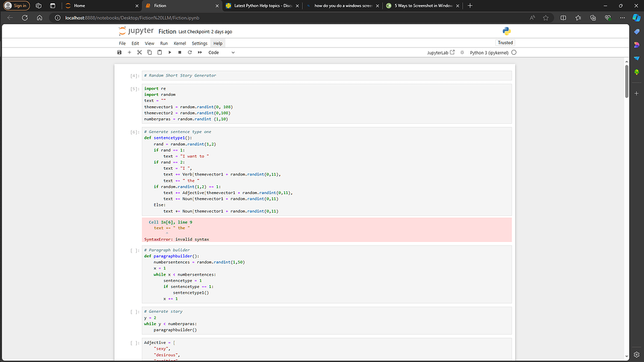View site information icon in address bar
The width and height of the screenshot is (644, 362).
pos(57,17)
